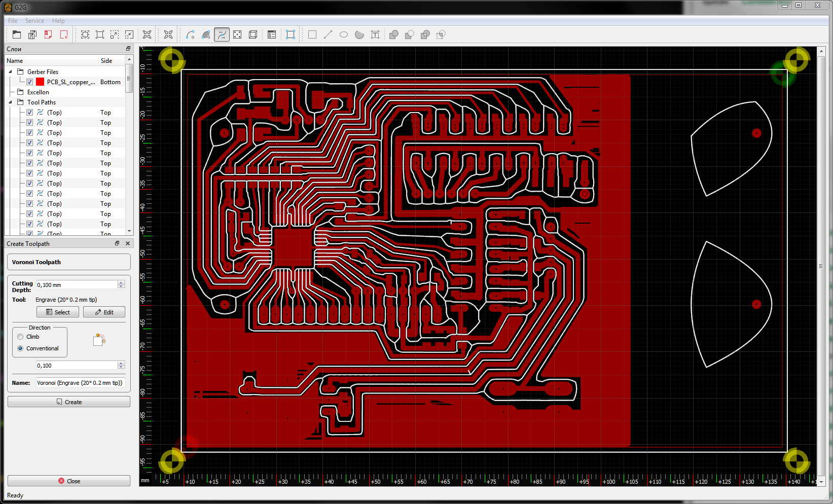Select the pie sector shape tool

(x=359, y=34)
